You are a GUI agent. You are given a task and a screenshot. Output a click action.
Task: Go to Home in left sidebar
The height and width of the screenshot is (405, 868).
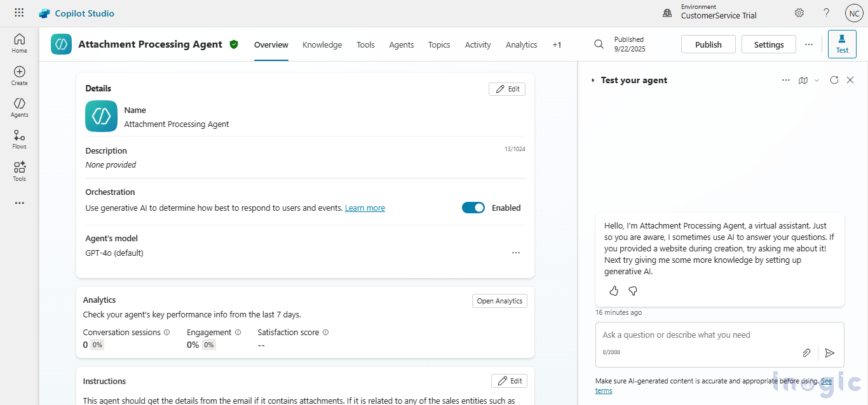[x=20, y=43]
